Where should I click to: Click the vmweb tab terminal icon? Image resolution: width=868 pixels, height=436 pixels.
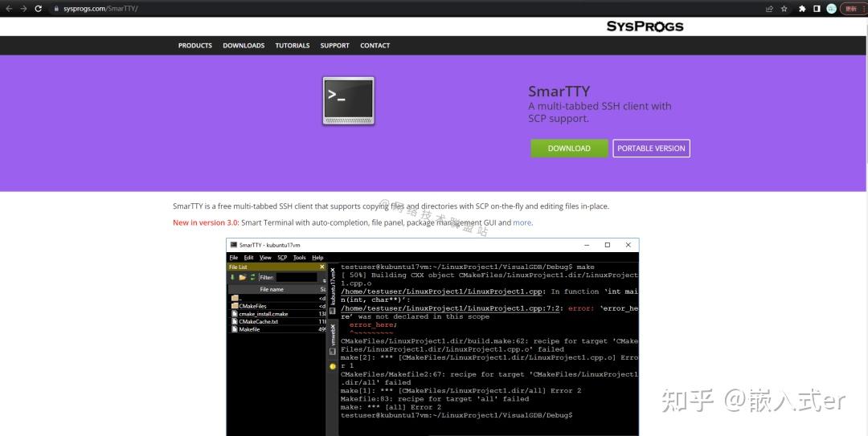(333, 352)
